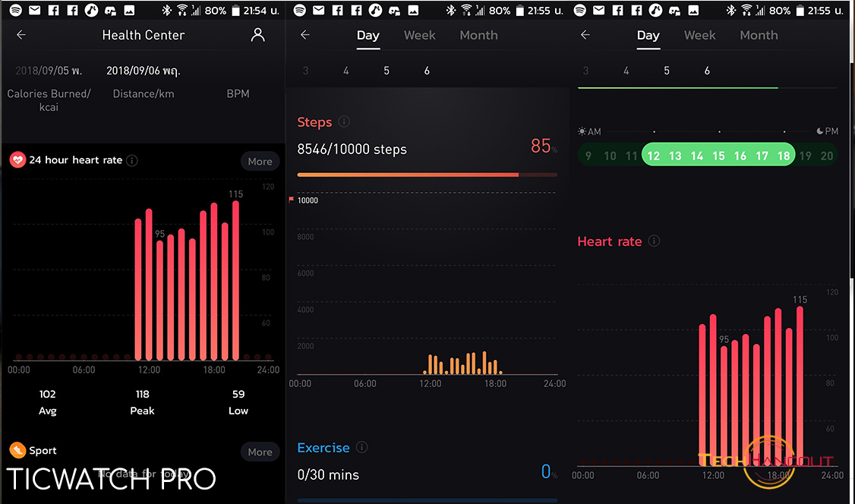Pick day 5 on the Steps screen

386,71
